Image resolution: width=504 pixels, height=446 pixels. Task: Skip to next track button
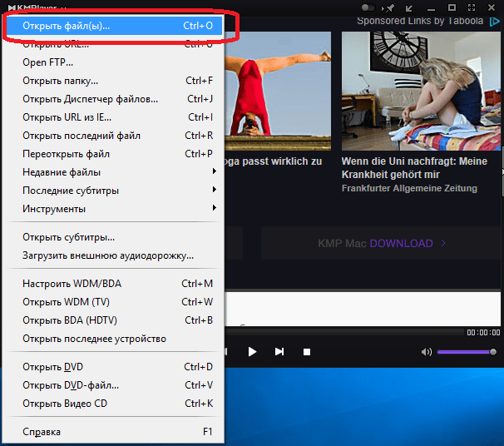click(279, 352)
